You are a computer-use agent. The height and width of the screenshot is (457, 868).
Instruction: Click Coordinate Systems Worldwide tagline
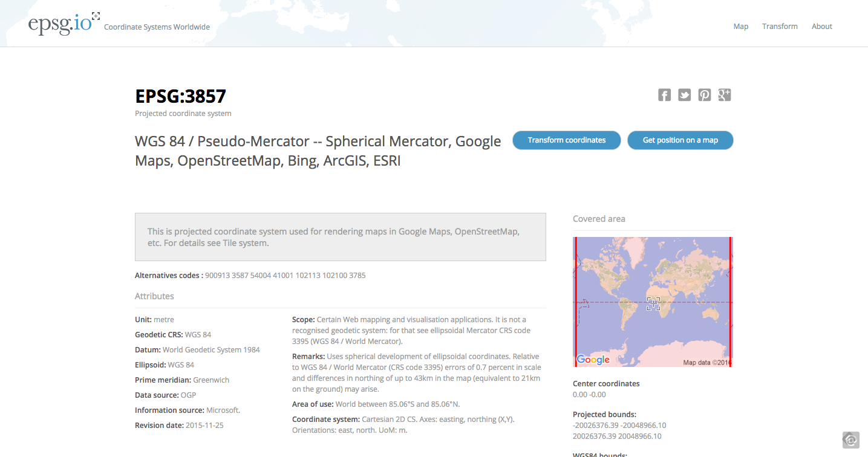pos(157,27)
